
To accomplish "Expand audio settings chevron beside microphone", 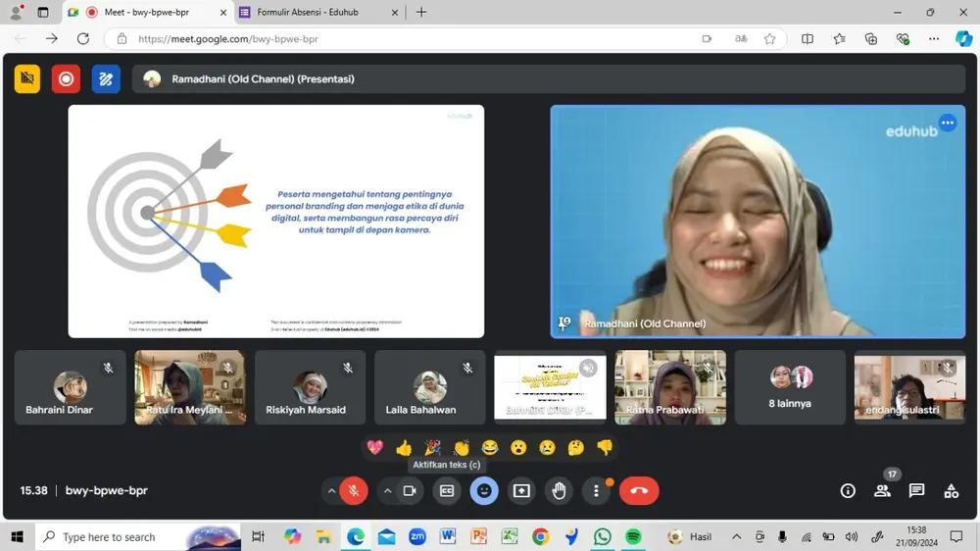I will coord(331,491).
